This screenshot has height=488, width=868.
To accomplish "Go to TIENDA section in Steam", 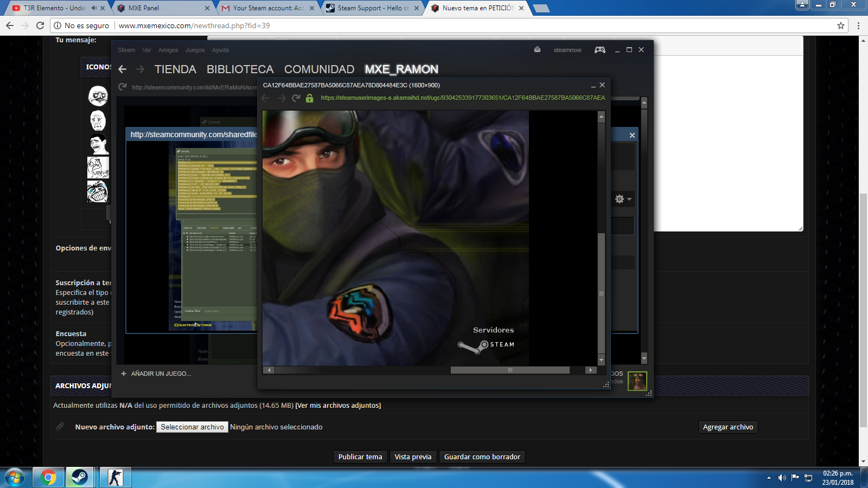I will pos(175,69).
